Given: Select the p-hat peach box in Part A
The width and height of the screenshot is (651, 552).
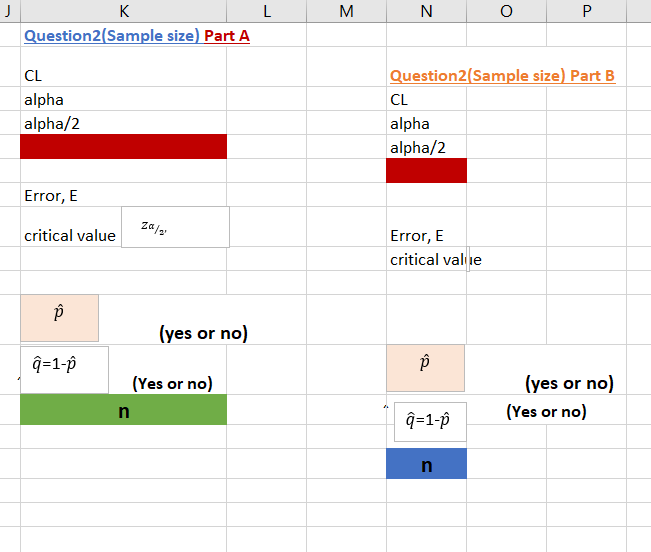Looking at the screenshot, I should (59, 318).
